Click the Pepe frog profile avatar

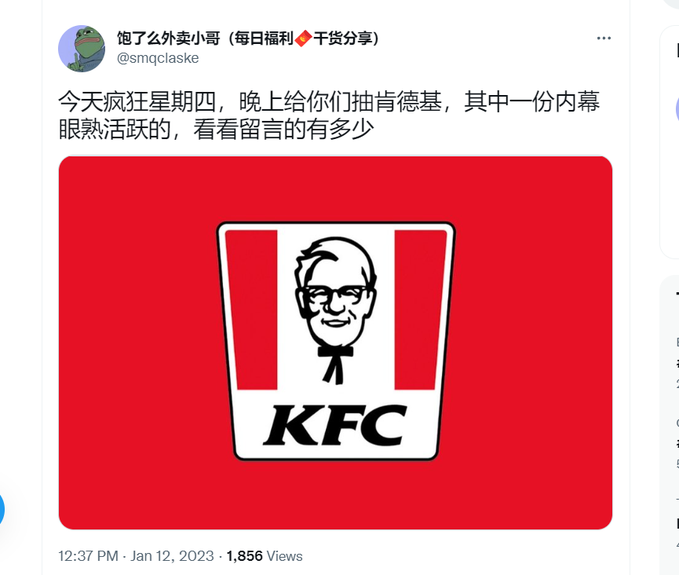(x=81, y=48)
